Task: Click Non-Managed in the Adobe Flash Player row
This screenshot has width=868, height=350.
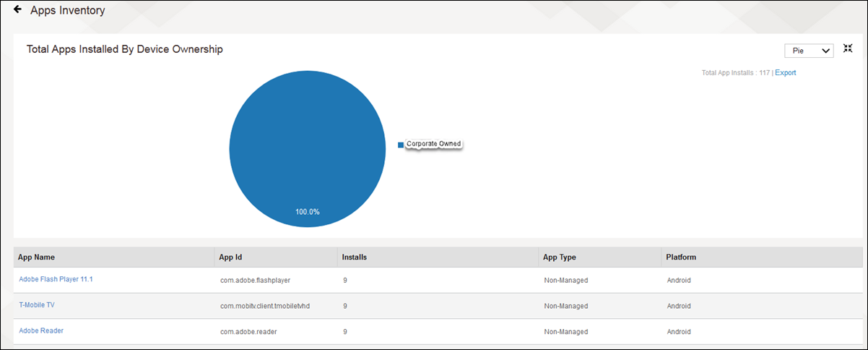Action: click(x=566, y=280)
